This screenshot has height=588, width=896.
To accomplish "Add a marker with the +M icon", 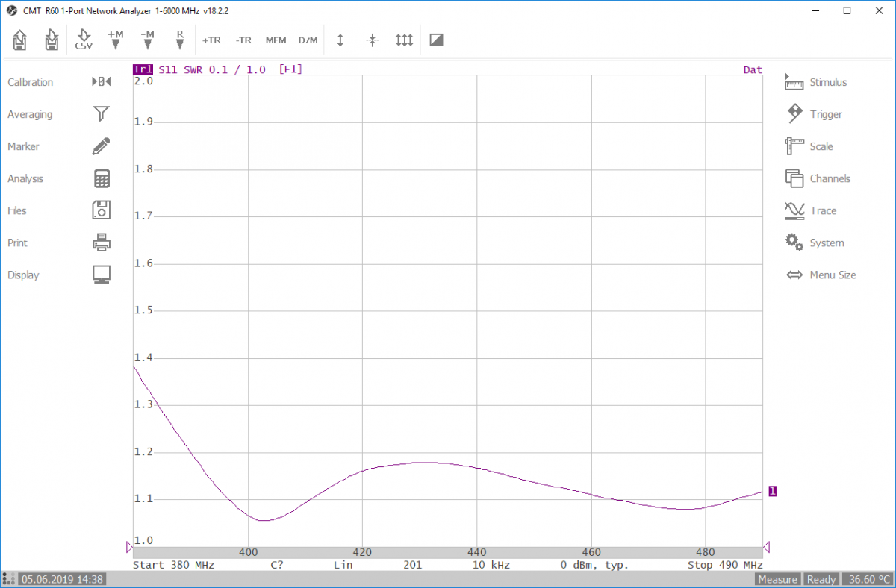I will point(116,40).
